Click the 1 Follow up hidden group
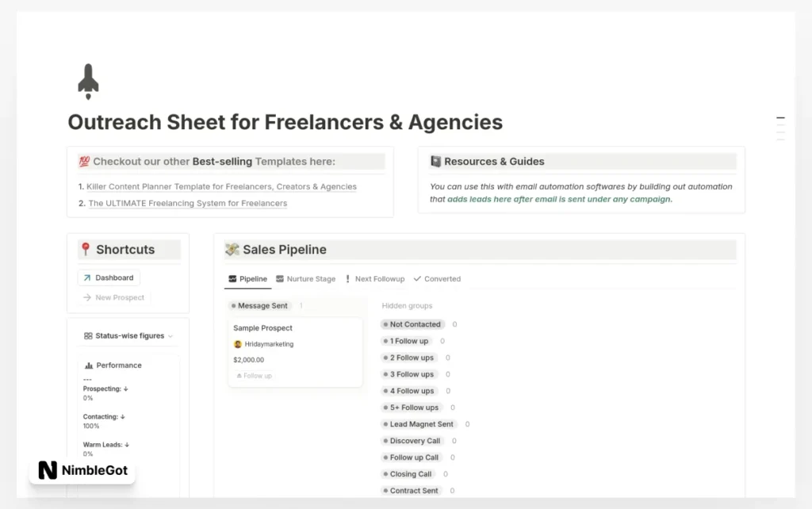812x509 pixels. pyautogui.click(x=407, y=341)
